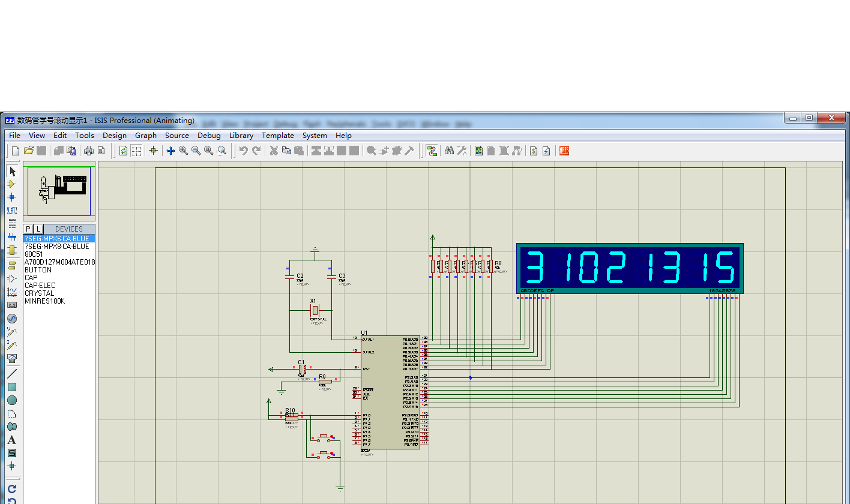This screenshot has width=850, height=504.
Task: Open the View menu
Action: (x=37, y=136)
